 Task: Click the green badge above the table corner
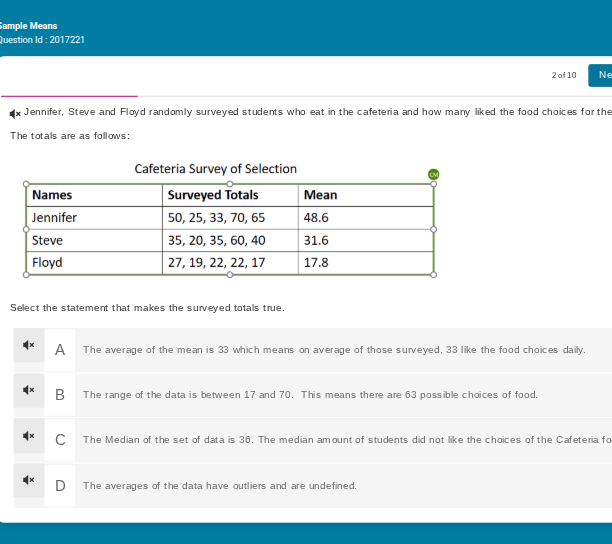tap(433, 174)
